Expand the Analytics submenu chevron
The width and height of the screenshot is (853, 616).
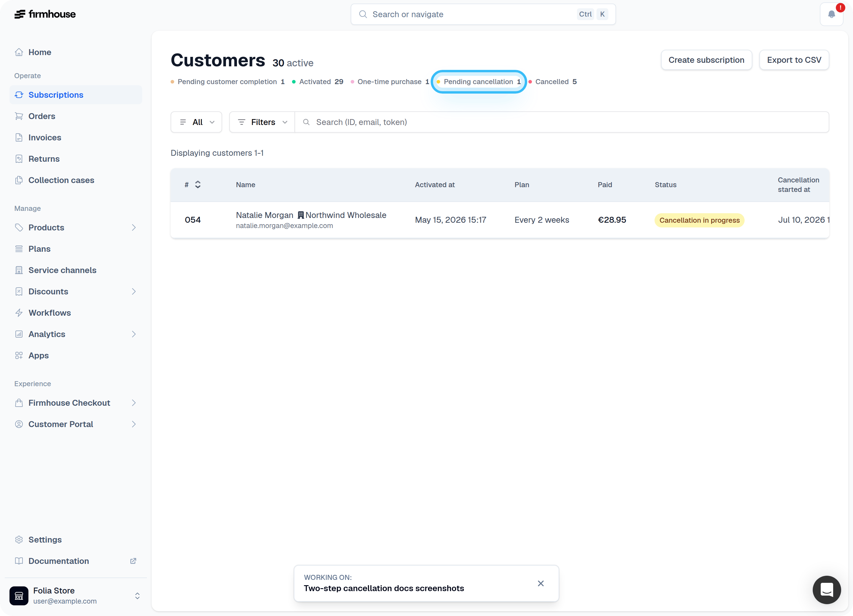click(134, 334)
